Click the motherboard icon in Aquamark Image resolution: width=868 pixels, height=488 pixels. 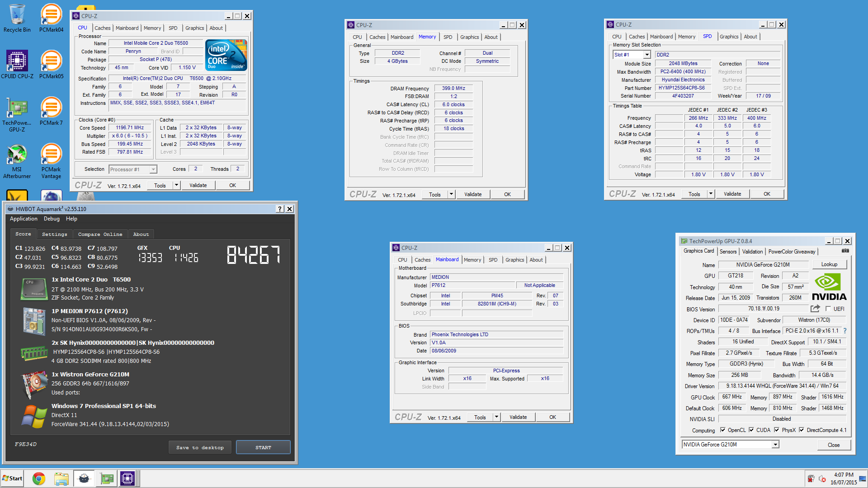(x=34, y=321)
